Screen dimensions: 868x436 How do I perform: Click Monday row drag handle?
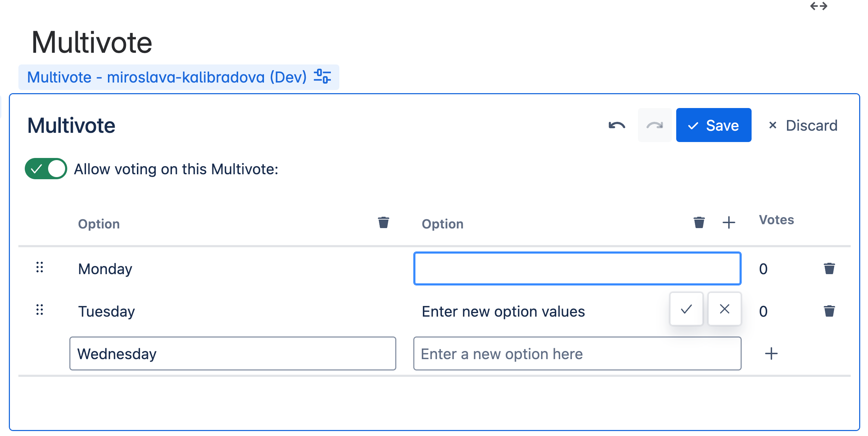pyautogui.click(x=40, y=267)
